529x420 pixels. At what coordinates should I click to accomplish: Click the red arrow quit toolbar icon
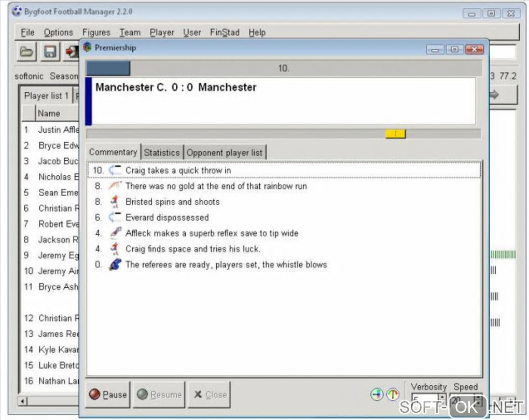[x=72, y=52]
